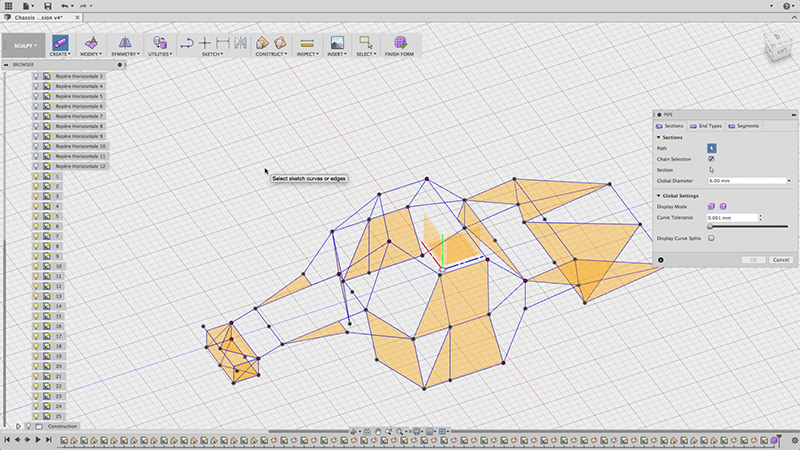Collapse the Global Settings section
The height and width of the screenshot is (450, 800).
659,196
